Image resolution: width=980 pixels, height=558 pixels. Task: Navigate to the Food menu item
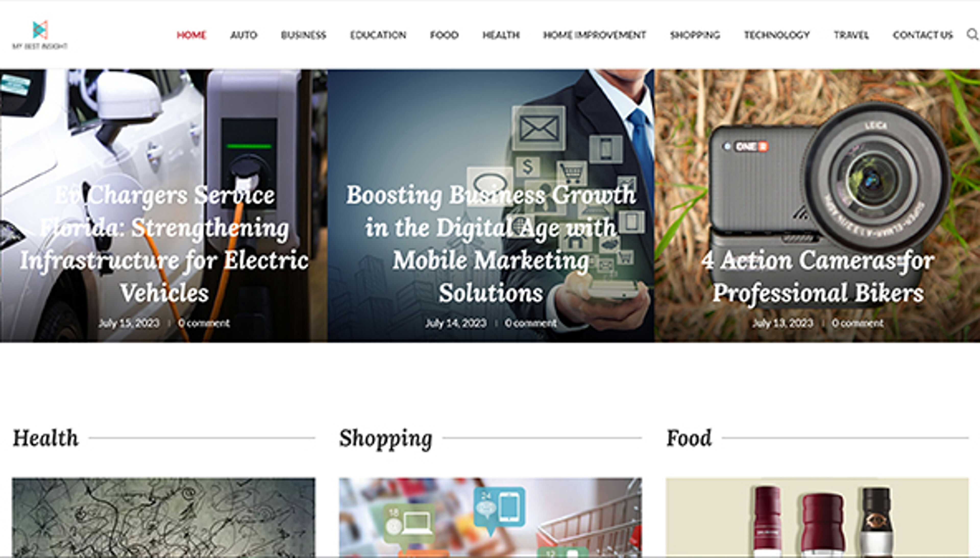pyautogui.click(x=444, y=35)
